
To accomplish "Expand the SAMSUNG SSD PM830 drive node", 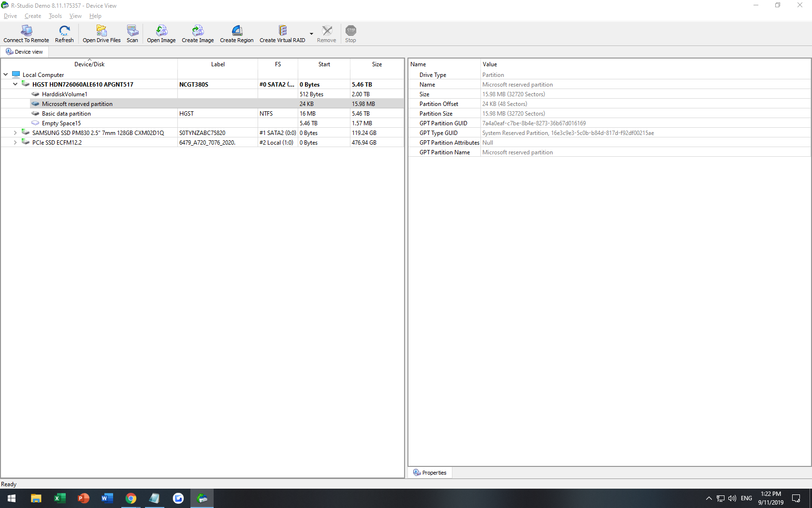I will point(15,133).
